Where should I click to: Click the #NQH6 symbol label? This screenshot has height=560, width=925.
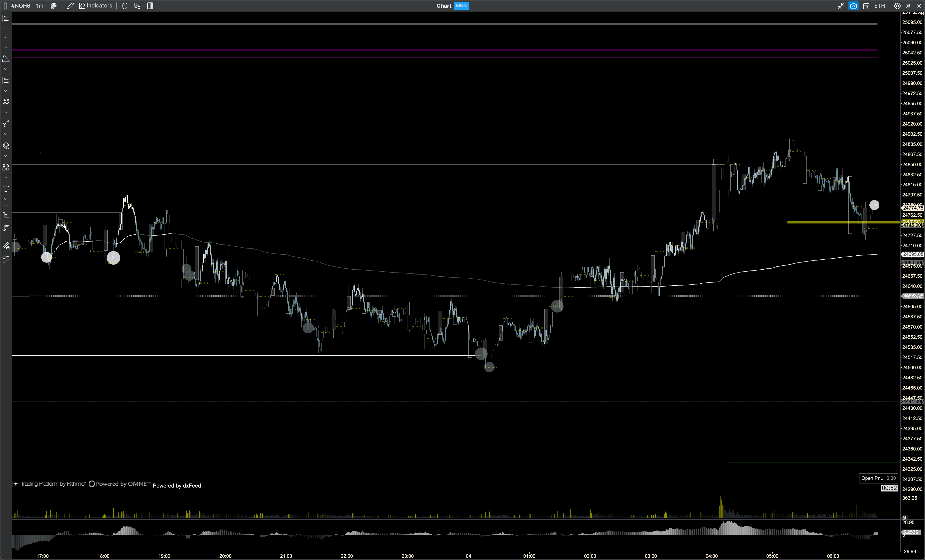[21, 6]
